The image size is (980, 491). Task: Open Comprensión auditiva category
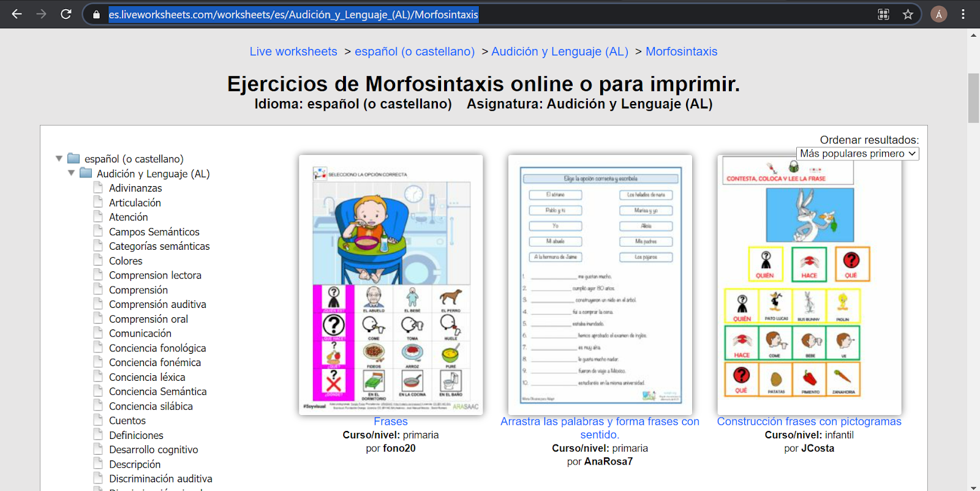pyautogui.click(x=157, y=304)
